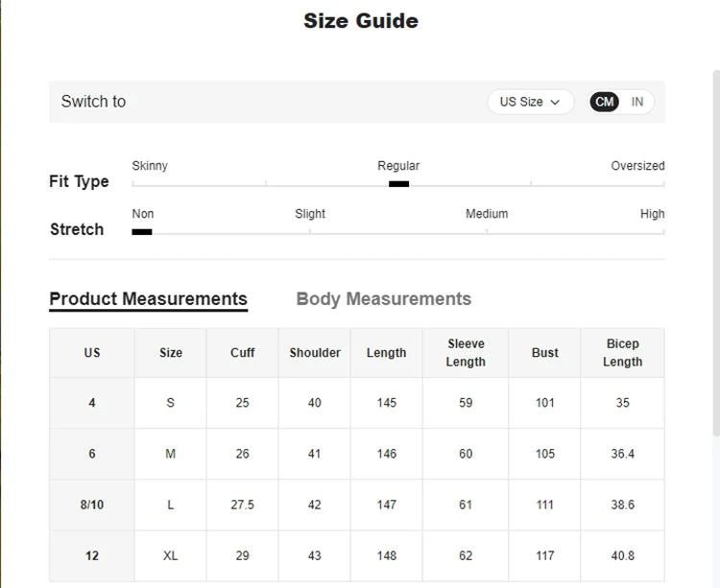Screen dimensions: 720x588
Task: Click the Oversized fit label
Action: (637, 166)
